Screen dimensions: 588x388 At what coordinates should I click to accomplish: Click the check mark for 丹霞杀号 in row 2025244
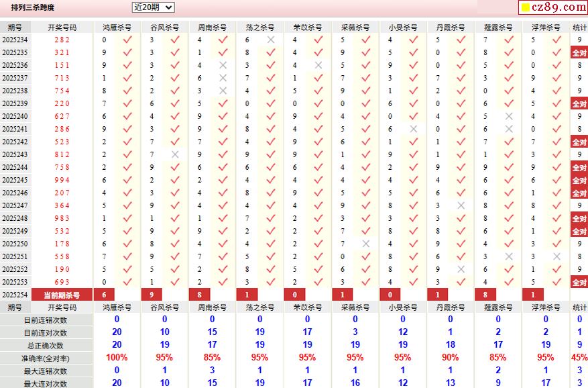click(461, 167)
